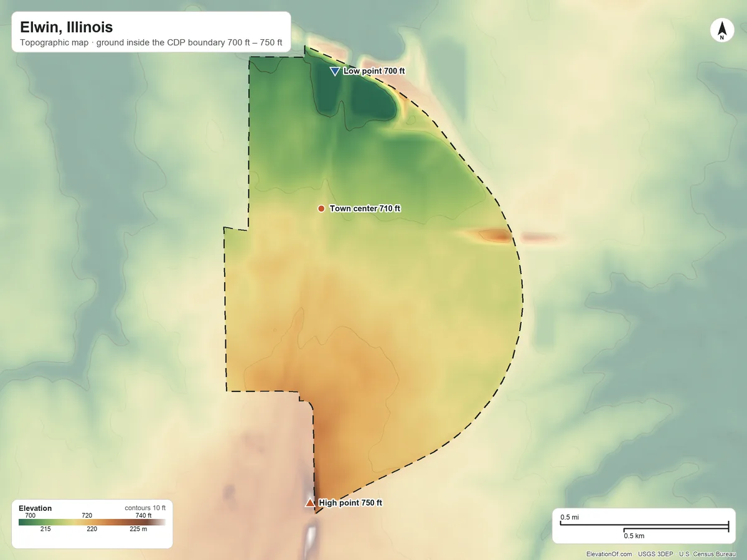The image size is (747, 560).
Task: Click the '225 m' legend label
Action: [x=139, y=530]
